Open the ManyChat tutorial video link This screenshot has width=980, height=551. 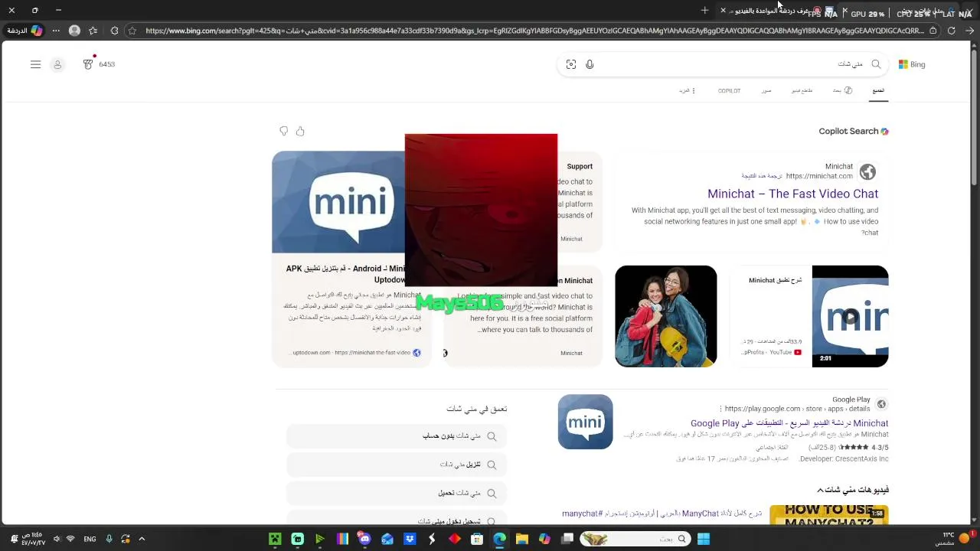[661, 514]
